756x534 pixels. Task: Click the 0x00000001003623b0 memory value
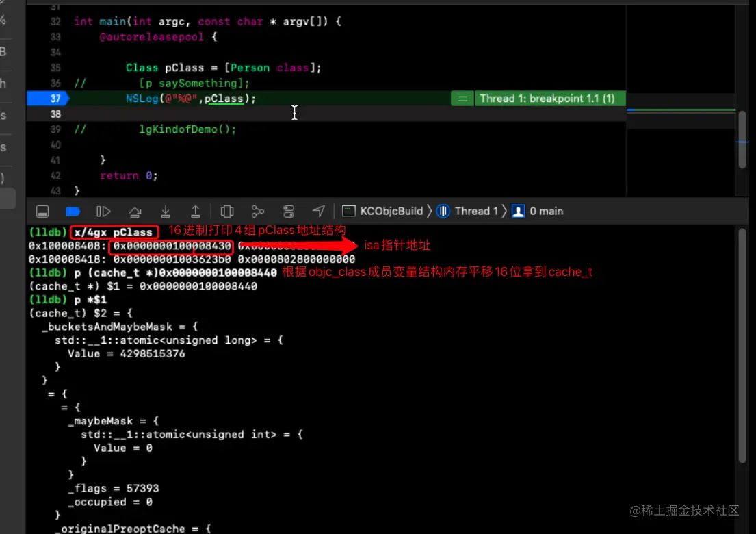point(172,259)
